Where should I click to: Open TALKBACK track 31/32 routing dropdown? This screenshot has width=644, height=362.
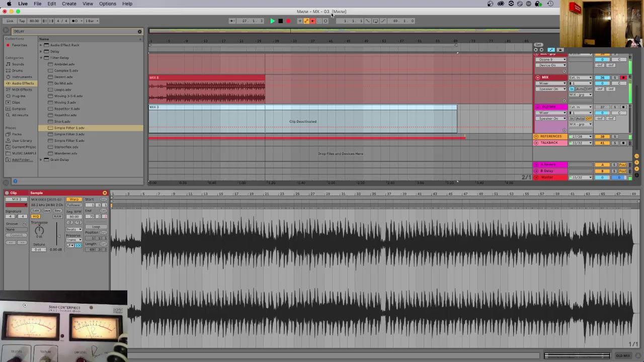point(580,143)
